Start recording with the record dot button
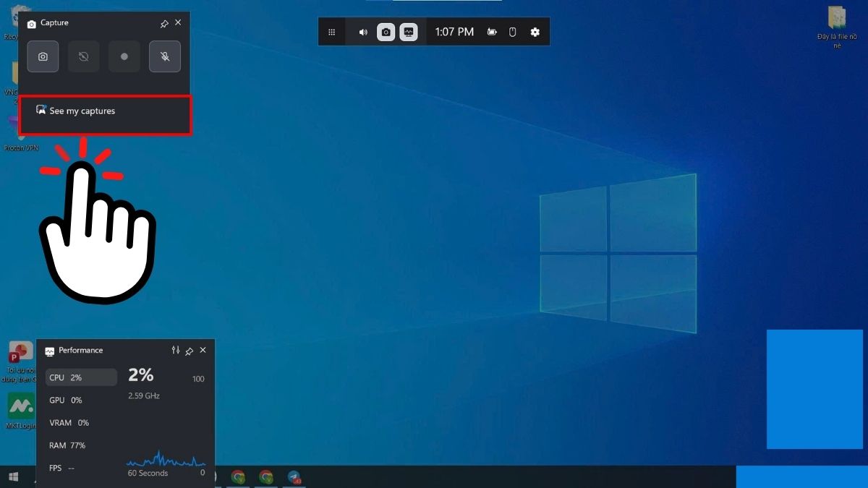 (x=124, y=56)
